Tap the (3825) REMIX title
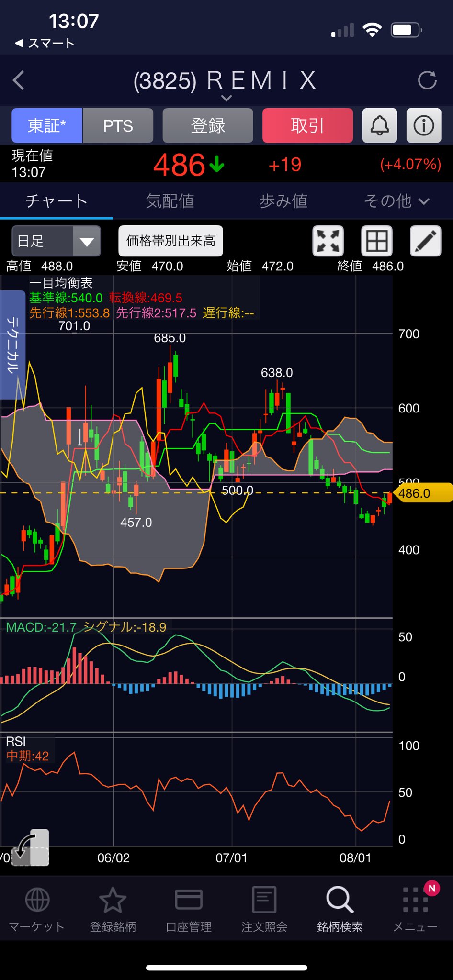The height and width of the screenshot is (980, 453). [x=225, y=80]
